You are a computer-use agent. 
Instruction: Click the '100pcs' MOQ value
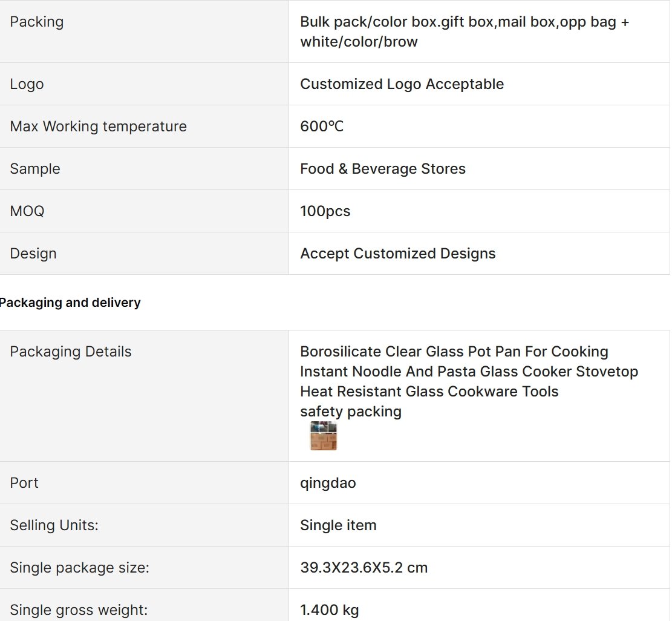click(325, 211)
